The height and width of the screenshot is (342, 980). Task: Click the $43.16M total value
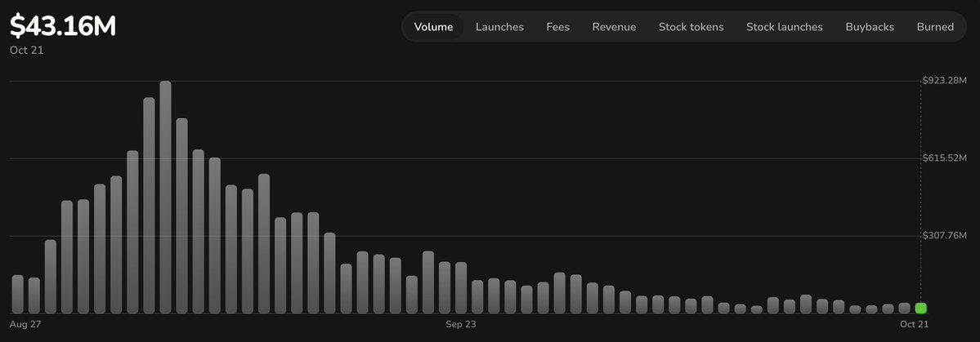62,27
